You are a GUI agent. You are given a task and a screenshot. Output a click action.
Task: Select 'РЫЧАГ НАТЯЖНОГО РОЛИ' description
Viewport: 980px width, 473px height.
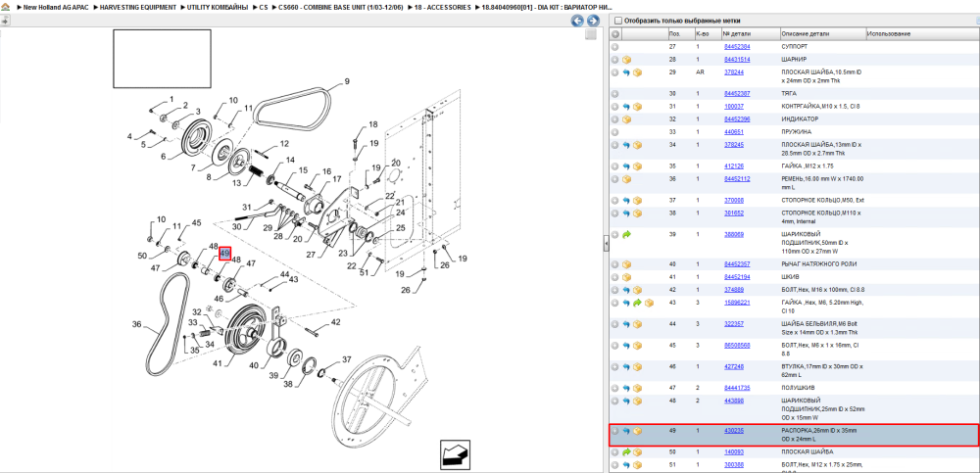819,263
